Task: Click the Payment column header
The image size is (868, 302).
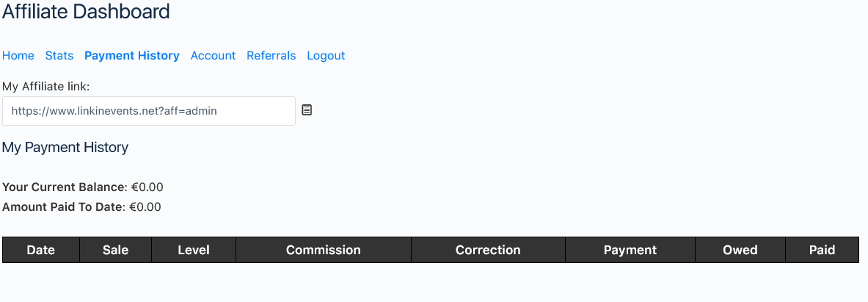Action: pyautogui.click(x=630, y=250)
